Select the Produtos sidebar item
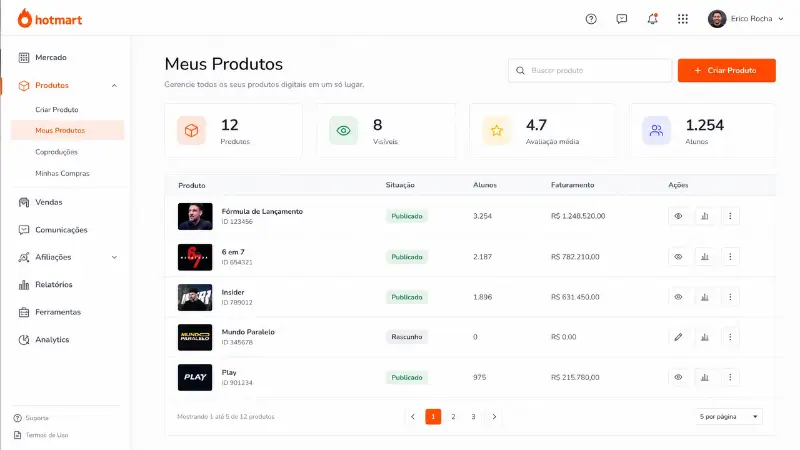 pyautogui.click(x=52, y=85)
